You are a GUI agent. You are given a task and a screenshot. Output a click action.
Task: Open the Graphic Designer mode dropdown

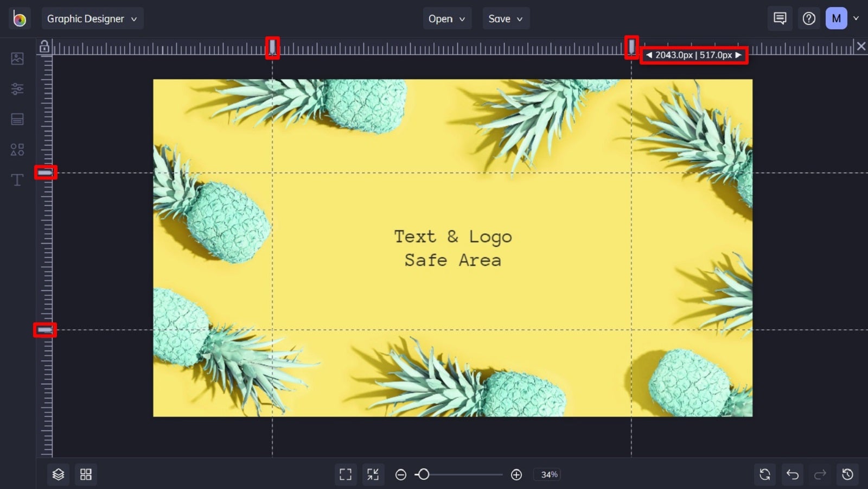tap(92, 18)
